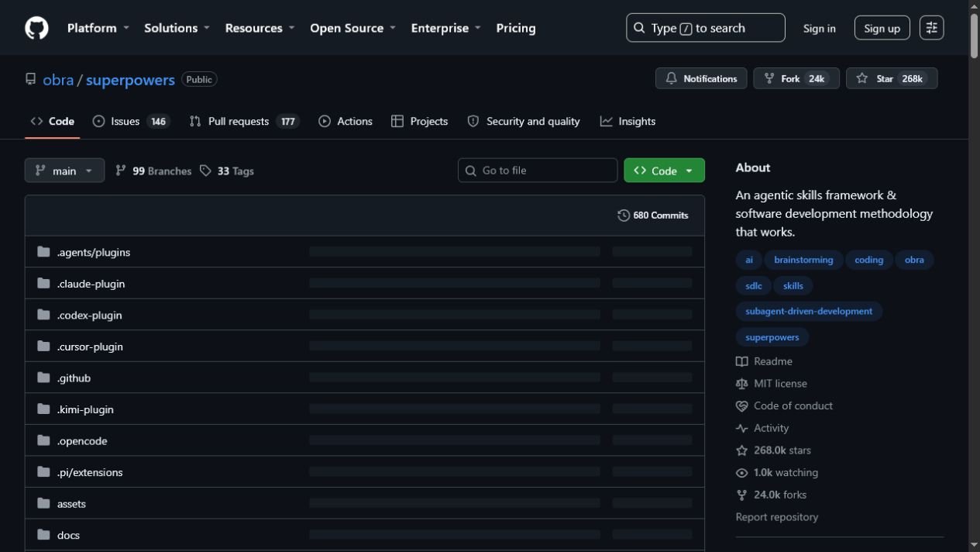The width and height of the screenshot is (980, 552).
Task: Expand the Open Source menu
Action: pos(352,28)
